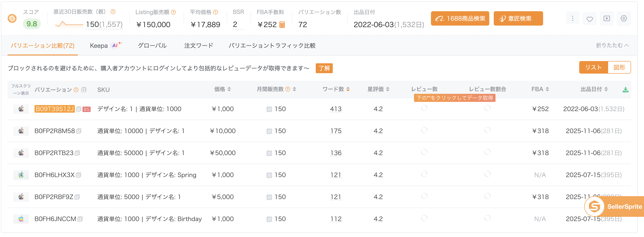Screen dimensions: 644x237
Task: Open the バリエーショントラフィック比較 tab
Action: point(272,46)
